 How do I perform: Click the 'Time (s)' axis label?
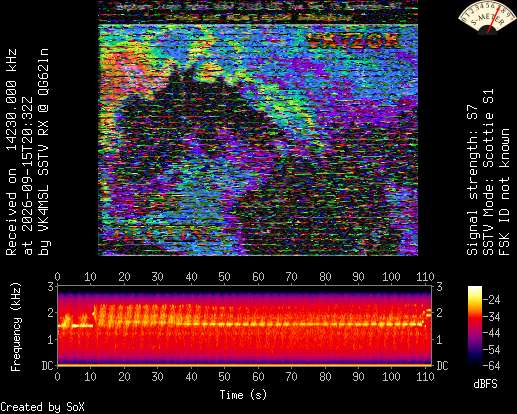[243, 395]
